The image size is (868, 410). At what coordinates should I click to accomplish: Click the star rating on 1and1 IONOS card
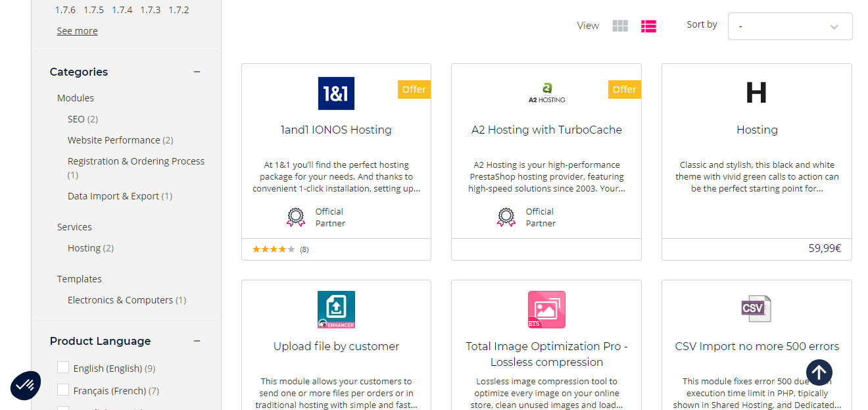274,249
